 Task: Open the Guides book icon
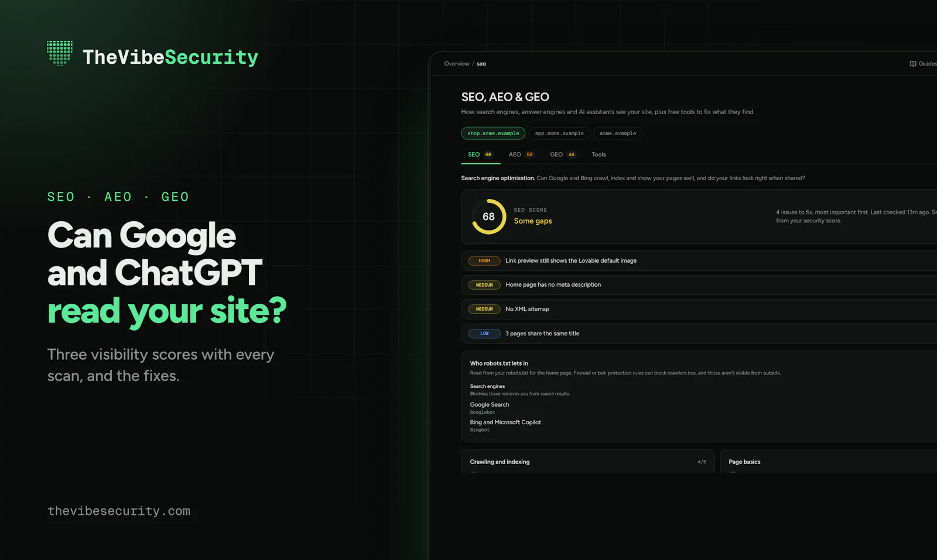[x=912, y=64]
